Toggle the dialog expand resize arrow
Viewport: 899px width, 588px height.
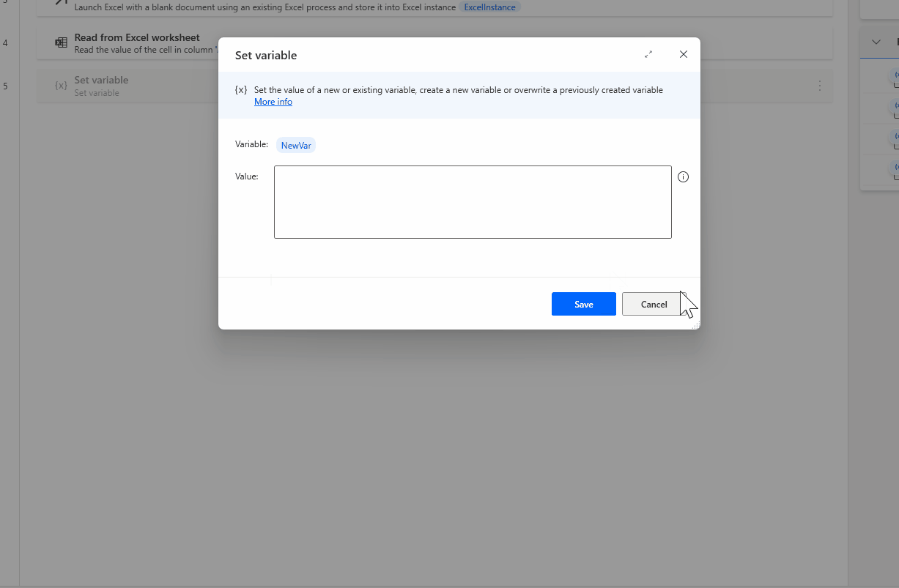coord(648,54)
